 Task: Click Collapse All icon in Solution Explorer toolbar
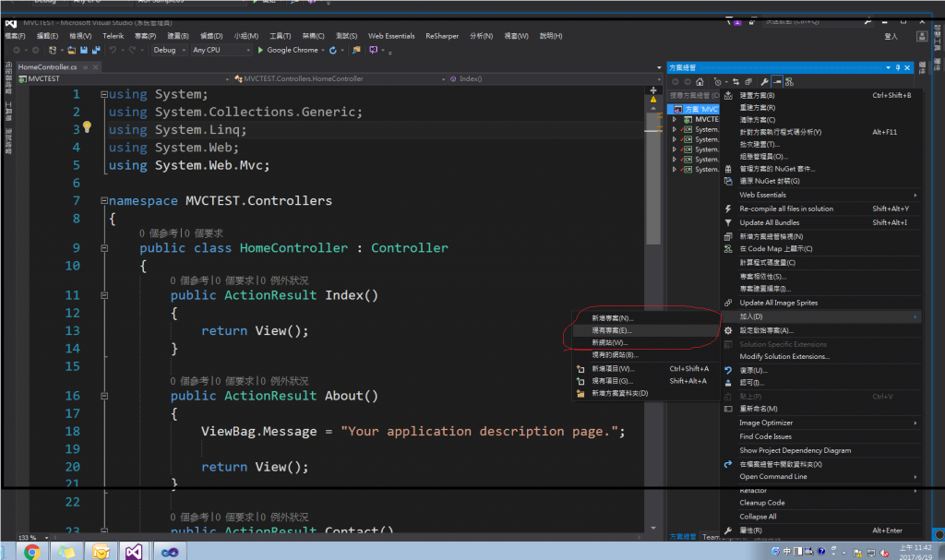[x=748, y=82]
